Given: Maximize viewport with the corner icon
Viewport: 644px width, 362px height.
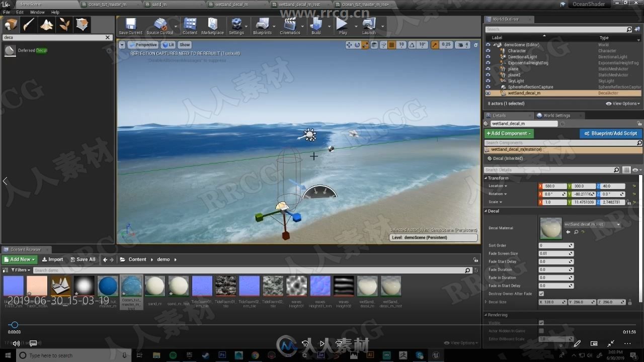Looking at the screenshot, I should (475, 45).
